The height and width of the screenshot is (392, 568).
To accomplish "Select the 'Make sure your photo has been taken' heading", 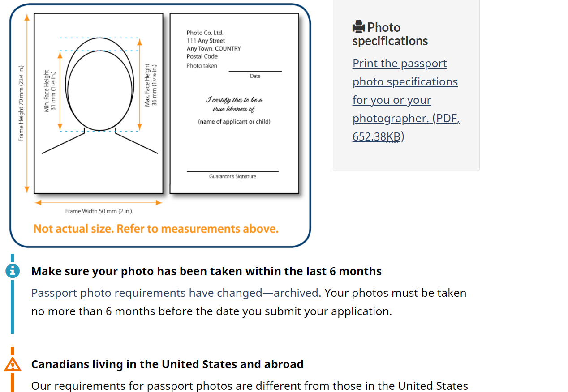I will click(207, 271).
